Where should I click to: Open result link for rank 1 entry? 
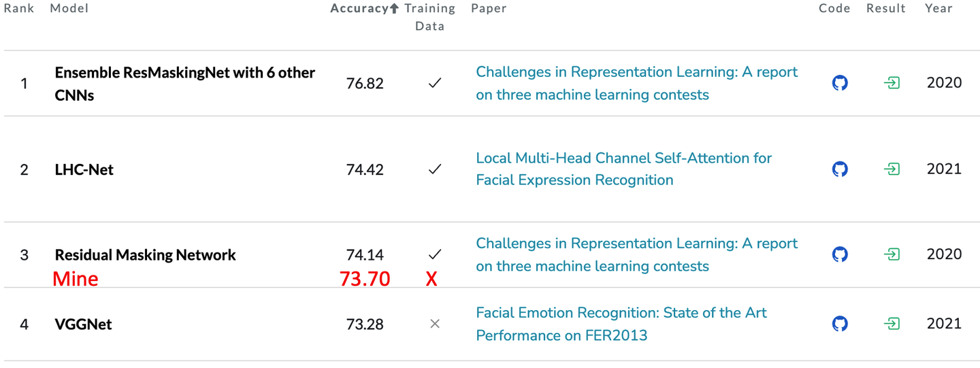pyautogui.click(x=892, y=83)
